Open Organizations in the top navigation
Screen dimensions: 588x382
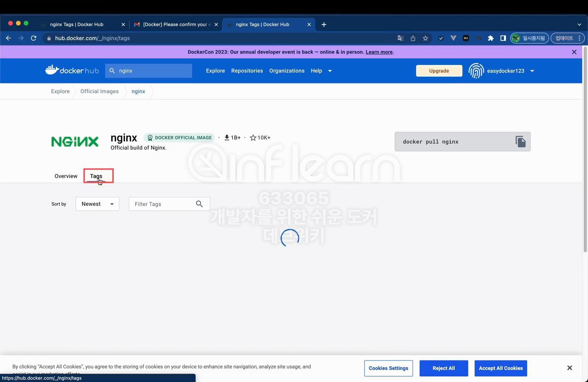pyautogui.click(x=287, y=71)
